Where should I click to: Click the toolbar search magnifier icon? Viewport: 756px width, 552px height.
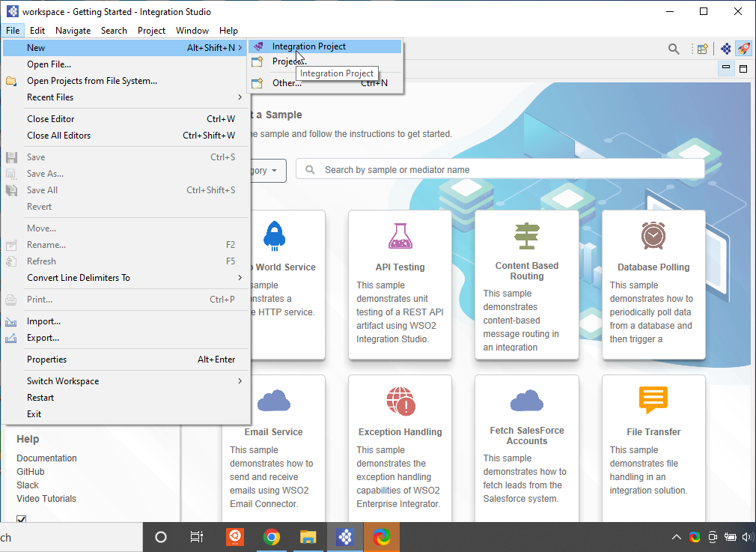pos(674,49)
